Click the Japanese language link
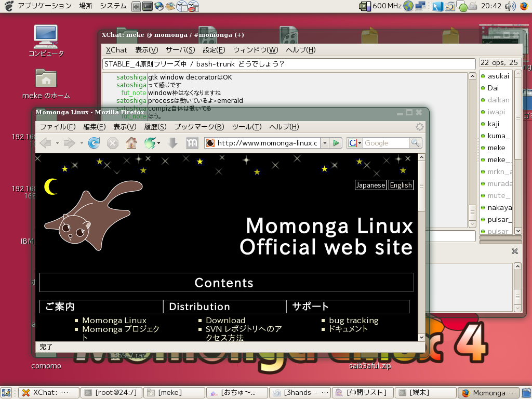This screenshot has width=532, height=399. (x=370, y=185)
